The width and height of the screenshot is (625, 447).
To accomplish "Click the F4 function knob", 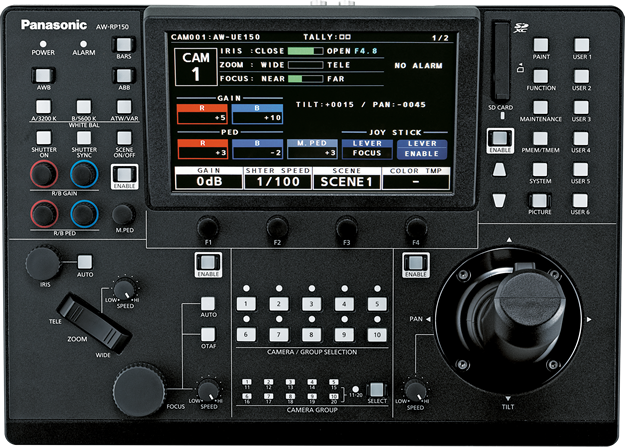I will tap(416, 228).
